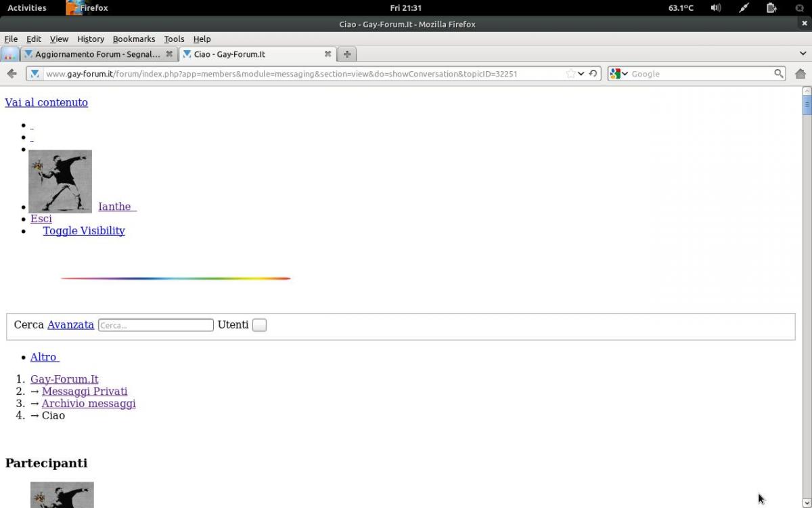Open a new tab with the plus button

346,54
